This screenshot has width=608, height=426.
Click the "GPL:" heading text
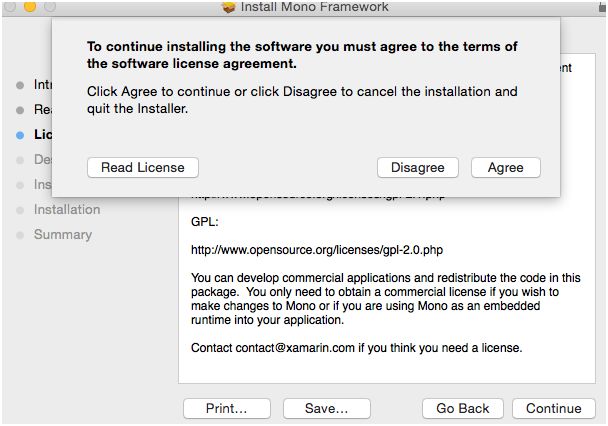[x=205, y=222]
